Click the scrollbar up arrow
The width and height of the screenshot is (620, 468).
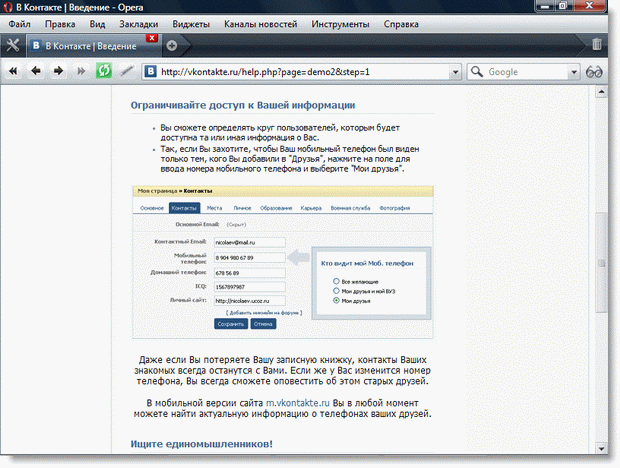coord(601,92)
